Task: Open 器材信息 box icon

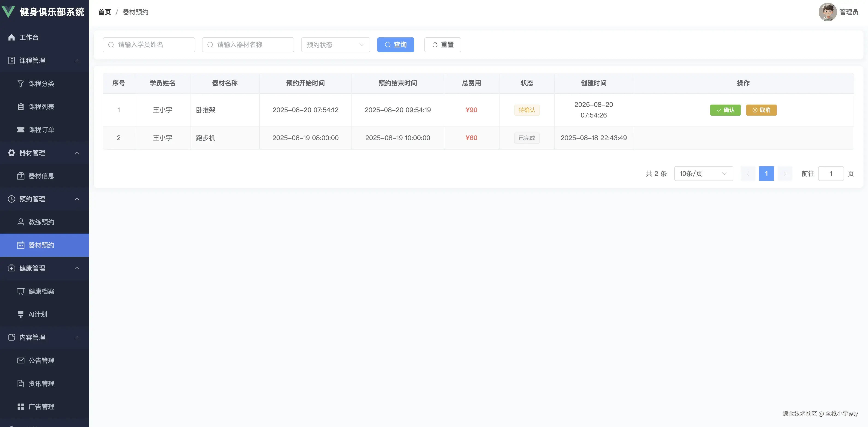Action: coord(21,176)
